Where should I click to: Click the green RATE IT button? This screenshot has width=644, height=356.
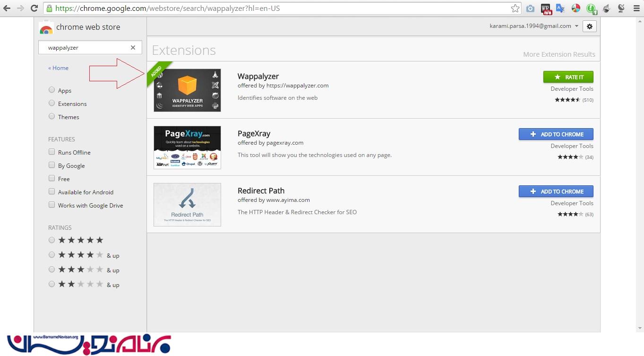click(568, 77)
